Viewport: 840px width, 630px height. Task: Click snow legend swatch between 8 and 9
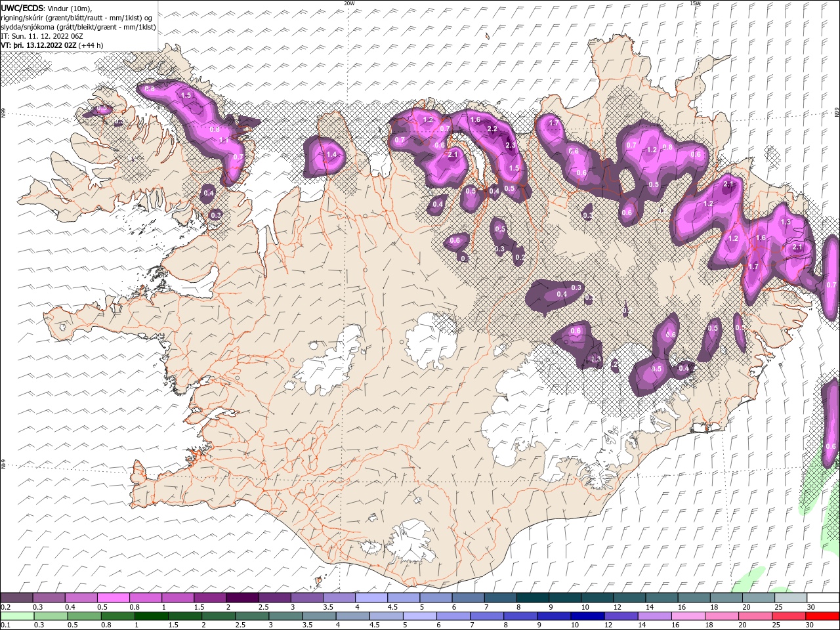pyautogui.click(x=532, y=598)
